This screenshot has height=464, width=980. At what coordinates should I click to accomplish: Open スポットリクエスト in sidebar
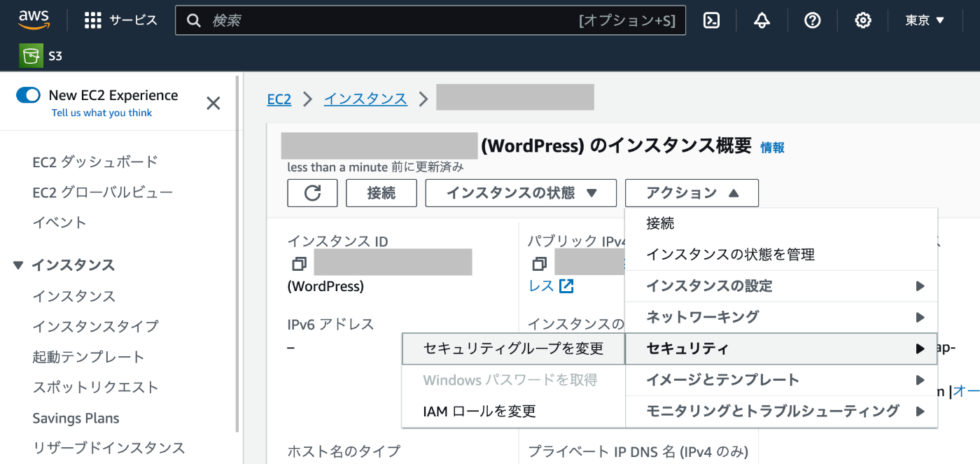(95, 387)
